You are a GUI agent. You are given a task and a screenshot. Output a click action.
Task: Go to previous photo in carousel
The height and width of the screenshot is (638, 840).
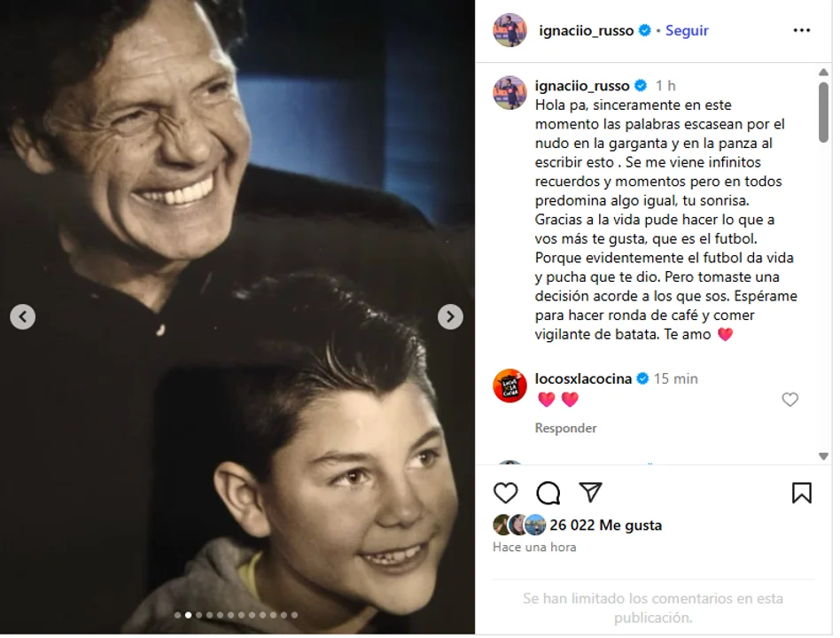click(22, 317)
